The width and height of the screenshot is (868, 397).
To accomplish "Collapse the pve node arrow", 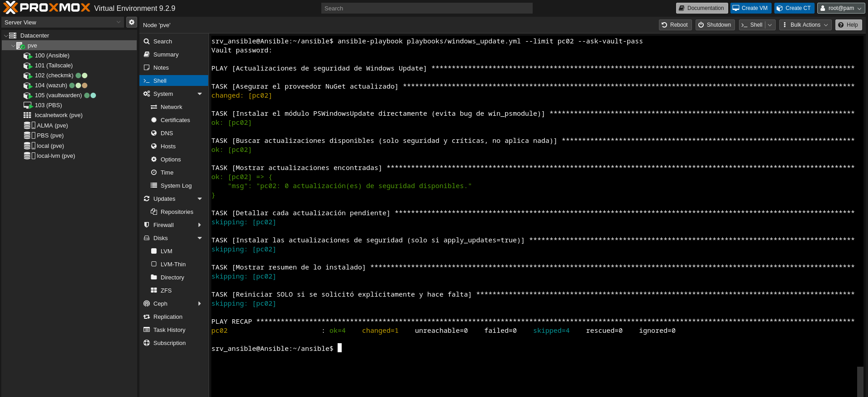I will [x=13, y=46].
